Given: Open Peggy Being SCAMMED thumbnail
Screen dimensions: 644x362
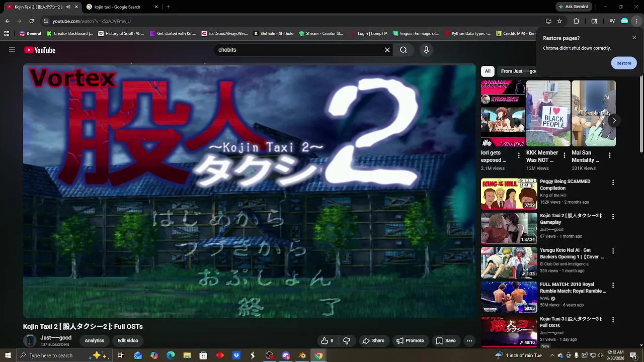Looking at the screenshot, I should pyautogui.click(x=509, y=194).
